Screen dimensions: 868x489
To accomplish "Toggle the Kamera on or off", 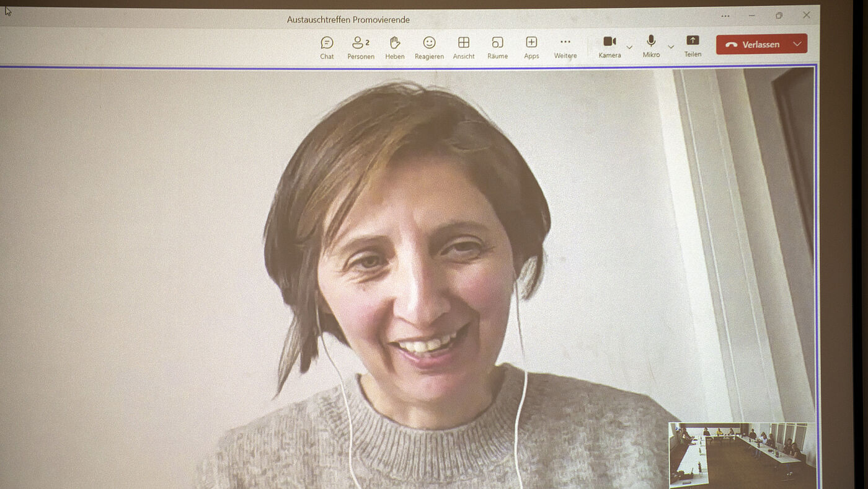I will point(609,46).
